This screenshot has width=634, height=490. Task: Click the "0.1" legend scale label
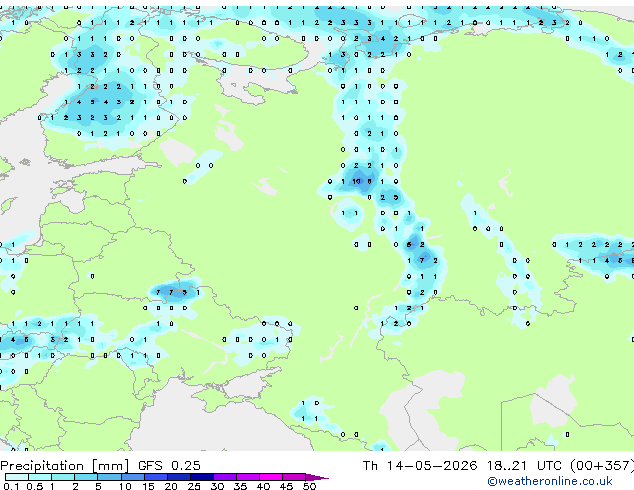tap(12, 486)
